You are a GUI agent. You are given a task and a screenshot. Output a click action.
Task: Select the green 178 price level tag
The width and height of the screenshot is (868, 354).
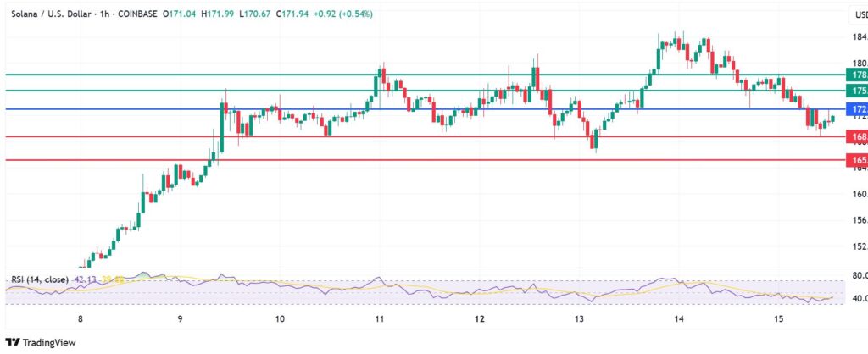click(856, 75)
